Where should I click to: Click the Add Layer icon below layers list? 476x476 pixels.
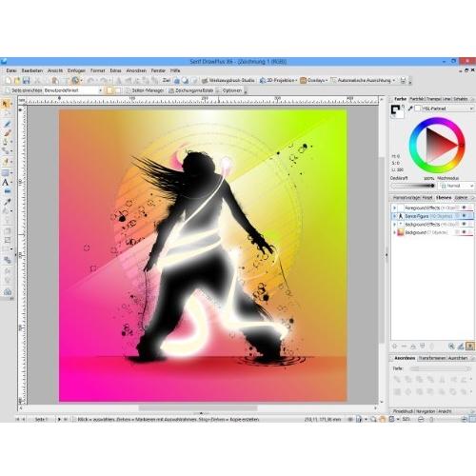click(x=395, y=347)
